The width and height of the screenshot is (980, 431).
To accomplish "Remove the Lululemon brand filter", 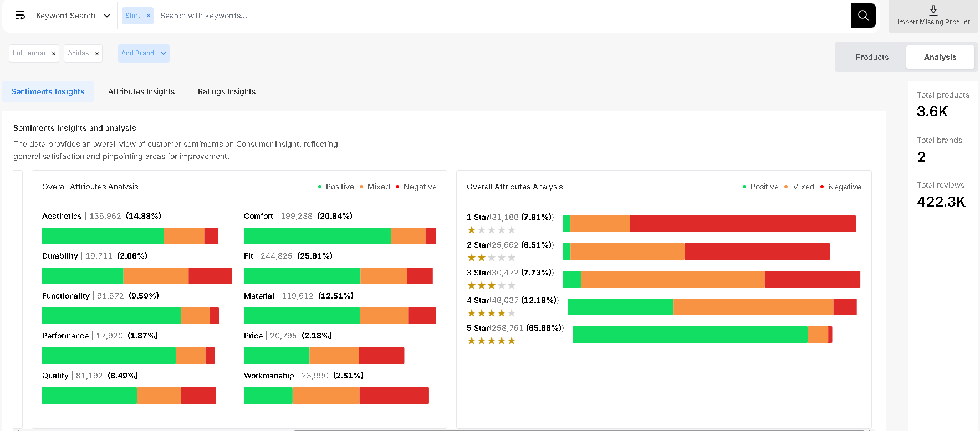I will [x=54, y=54].
